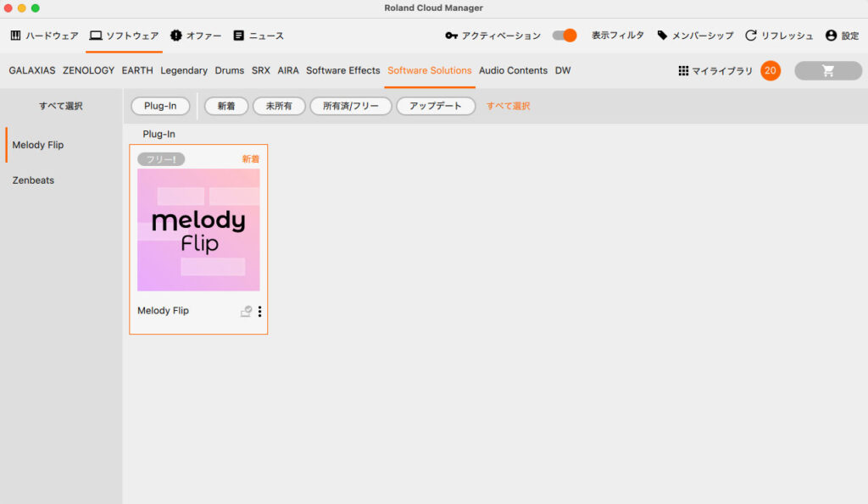
Task: Open the Melody Flip three-dot menu
Action: (259, 312)
